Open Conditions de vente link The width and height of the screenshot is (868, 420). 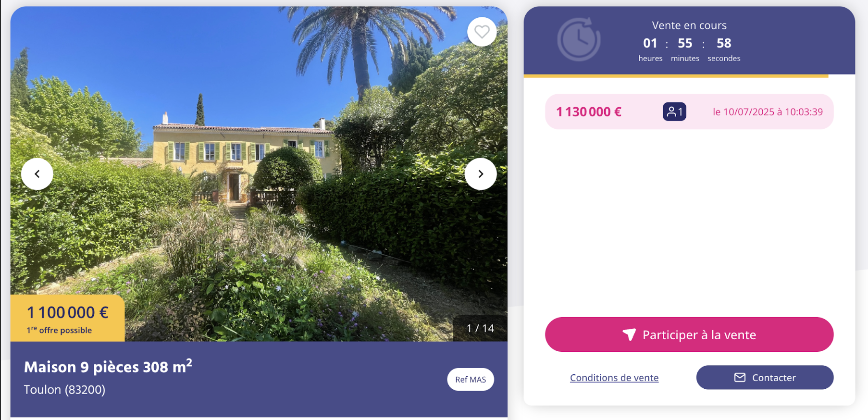(x=614, y=378)
